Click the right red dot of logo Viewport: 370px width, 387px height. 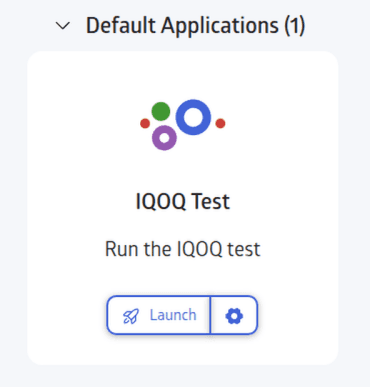tap(220, 123)
